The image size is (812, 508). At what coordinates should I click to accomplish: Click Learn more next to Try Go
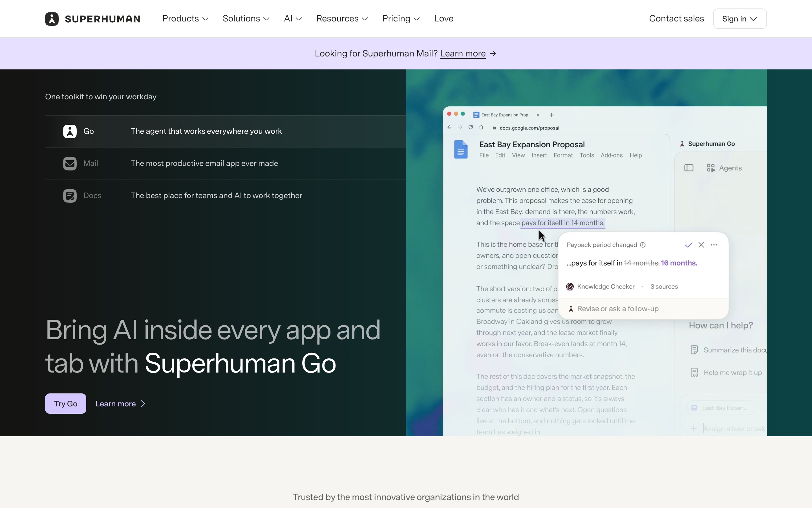(x=115, y=404)
